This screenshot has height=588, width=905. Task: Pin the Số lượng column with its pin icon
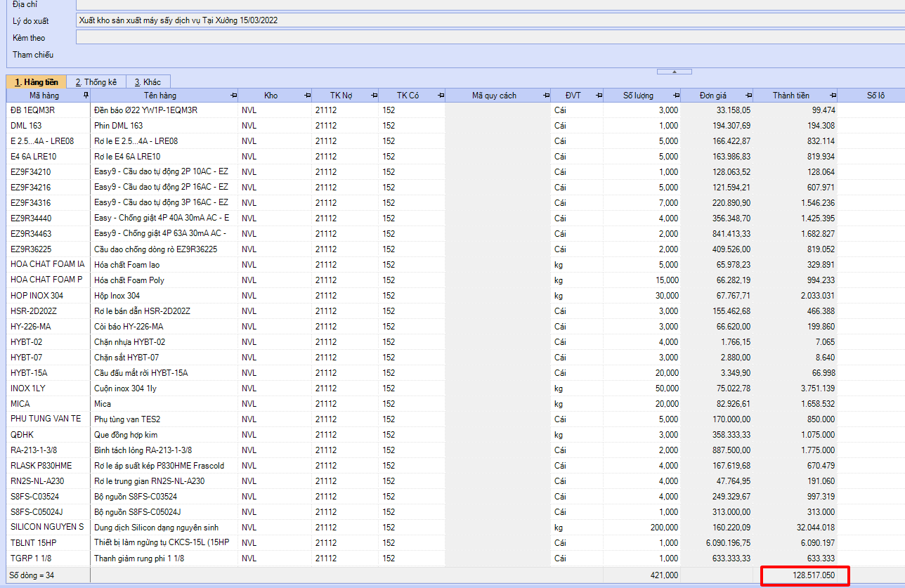676,96
